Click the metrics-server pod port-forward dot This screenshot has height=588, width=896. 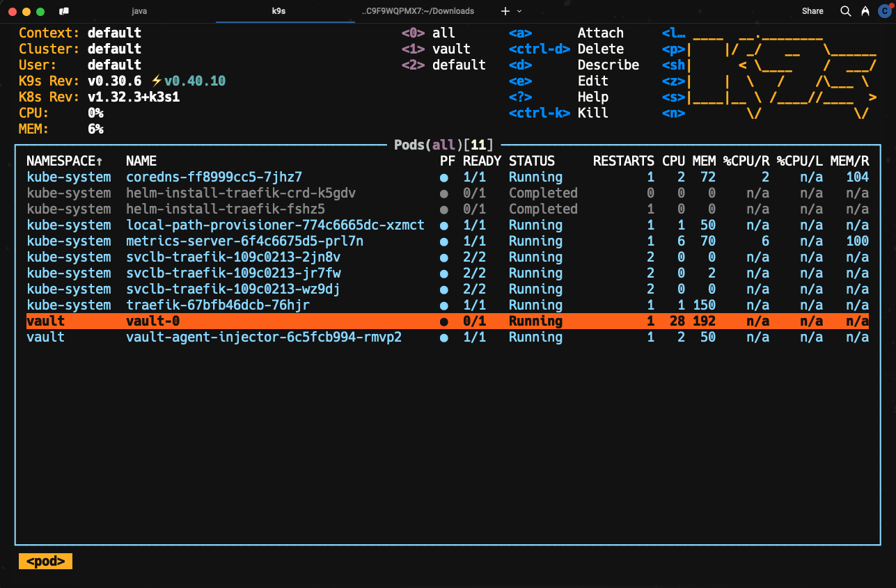[443, 241]
